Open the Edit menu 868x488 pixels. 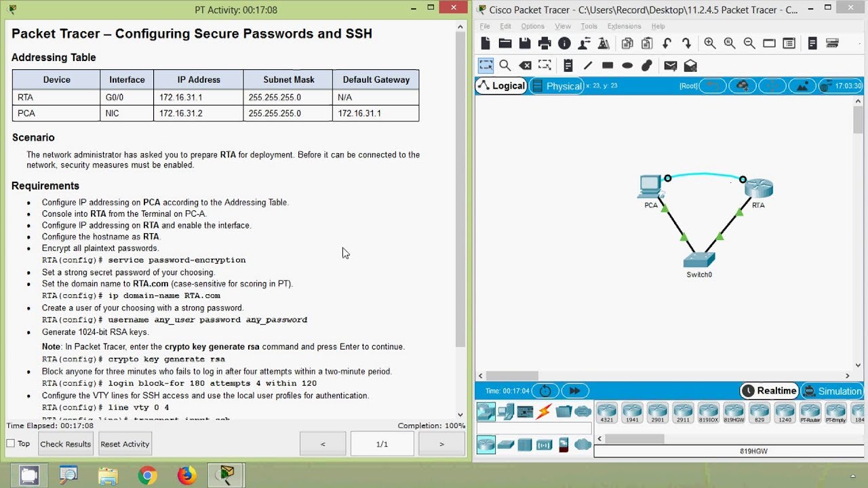pyautogui.click(x=506, y=26)
